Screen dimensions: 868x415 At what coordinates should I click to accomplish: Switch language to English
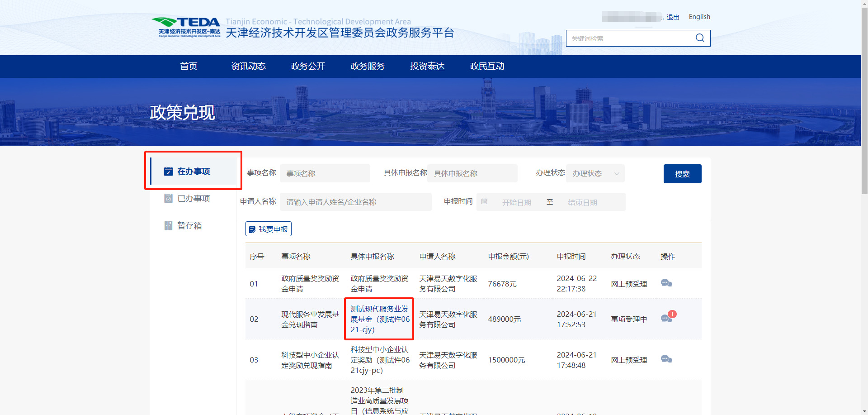[x=699, y=17]
